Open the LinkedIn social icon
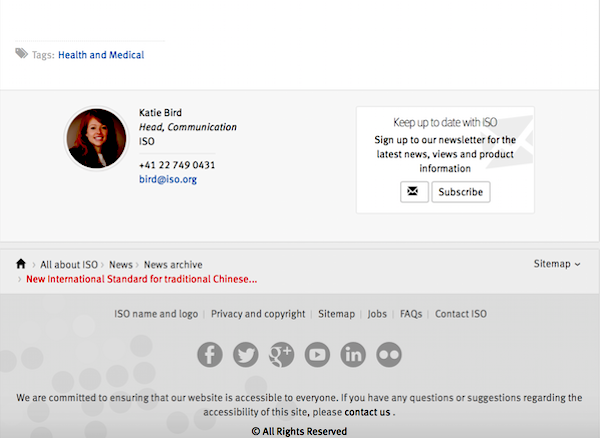The width and height of the screenshot is (600, 438). [353, 355]
